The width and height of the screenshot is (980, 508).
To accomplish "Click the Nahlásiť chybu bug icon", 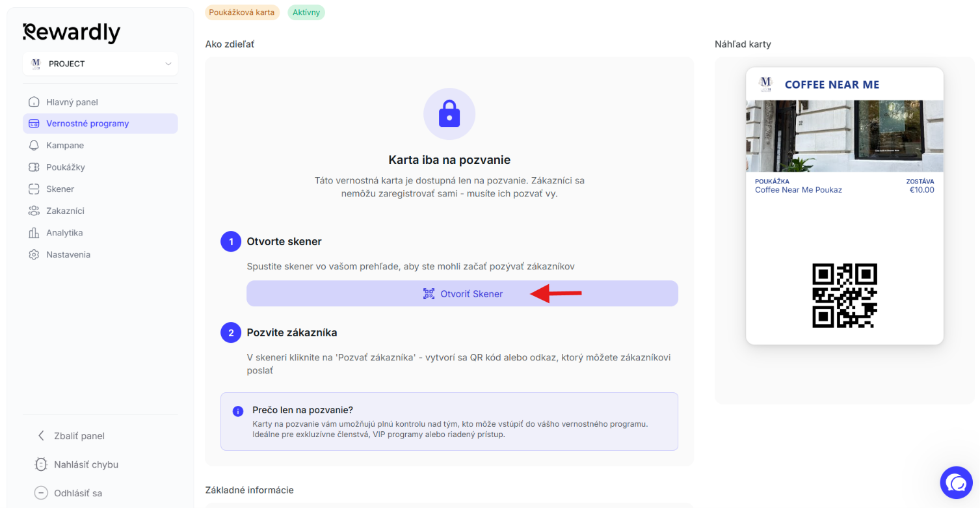I will (x=41, y=464).
